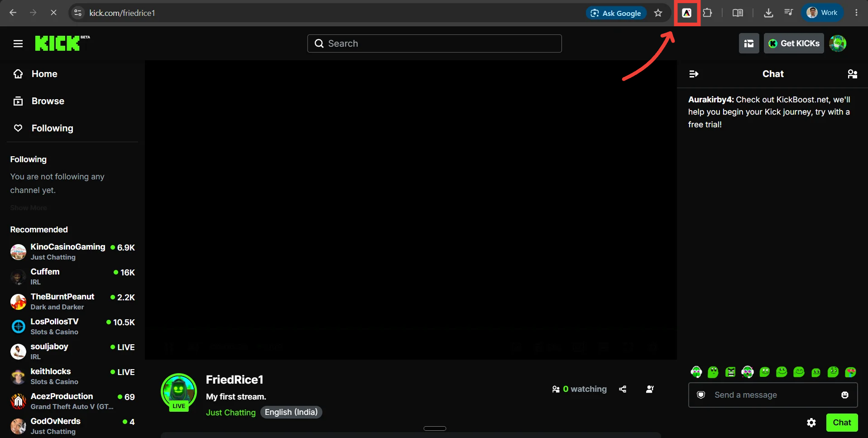Screen dimensions: 868x438
Task: Click the FriedRice1 channel name
Action: [235, 380]
